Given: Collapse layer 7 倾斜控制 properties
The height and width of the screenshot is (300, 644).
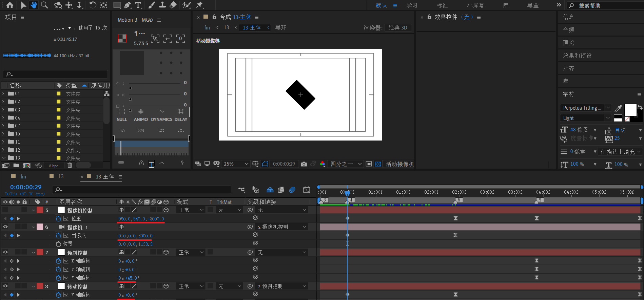Looking at the screenshot, I should (34, 253).
